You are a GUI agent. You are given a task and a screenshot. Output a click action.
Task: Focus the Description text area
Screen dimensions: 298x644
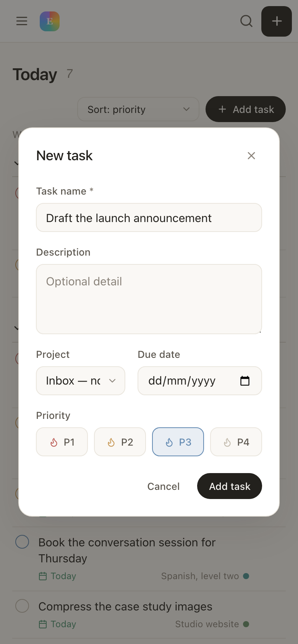click(149, 299)
